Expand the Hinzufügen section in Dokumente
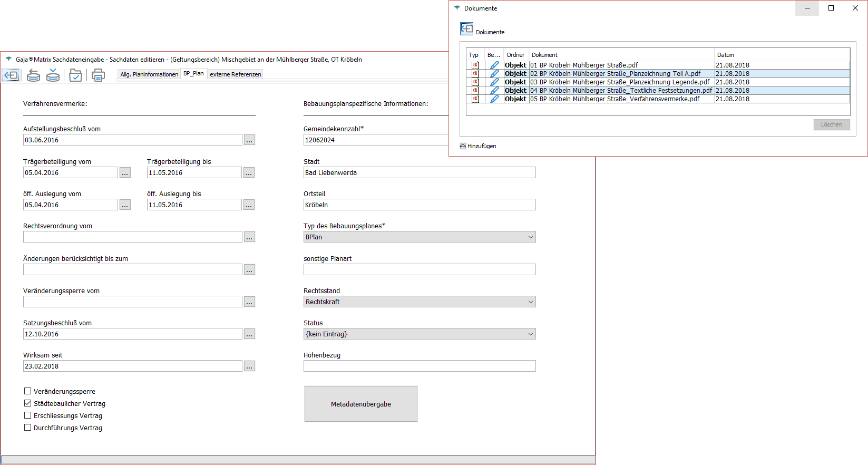This screenshot has width=868, height=465. point(478,146)
